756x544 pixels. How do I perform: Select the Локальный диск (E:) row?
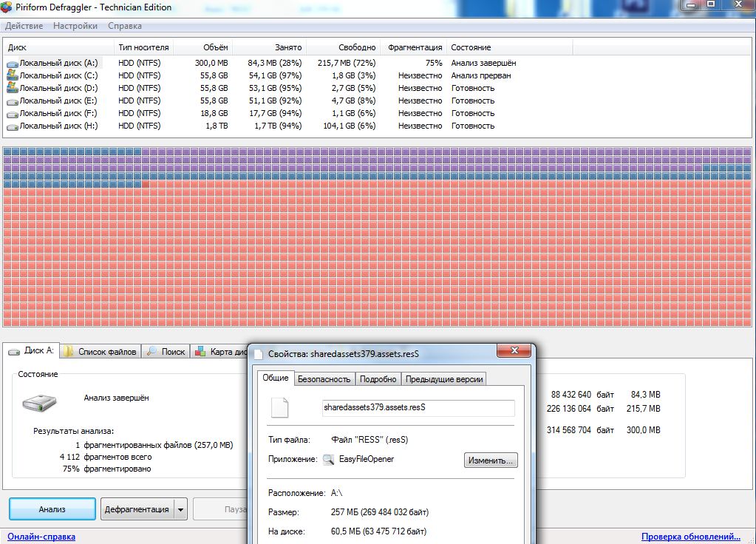click(289, 101)
